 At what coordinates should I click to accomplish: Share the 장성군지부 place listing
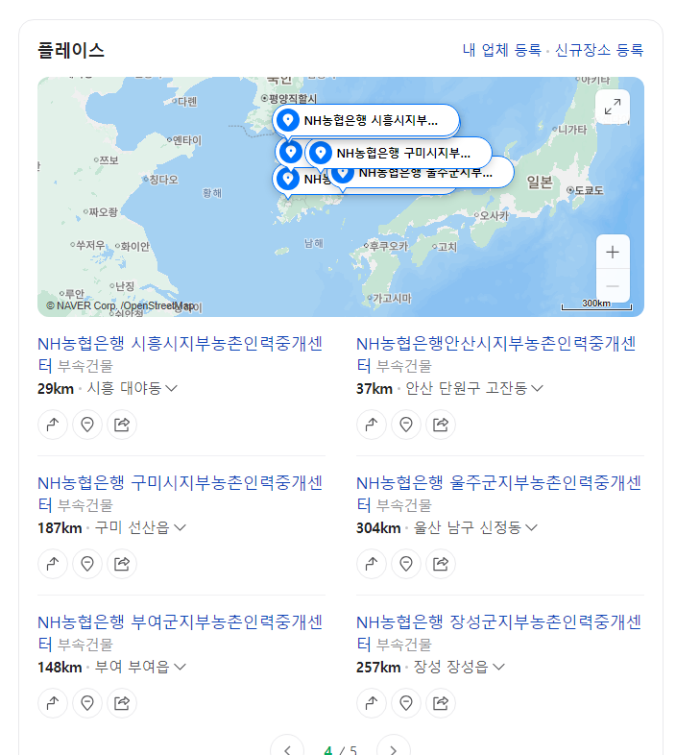[441, 703]
